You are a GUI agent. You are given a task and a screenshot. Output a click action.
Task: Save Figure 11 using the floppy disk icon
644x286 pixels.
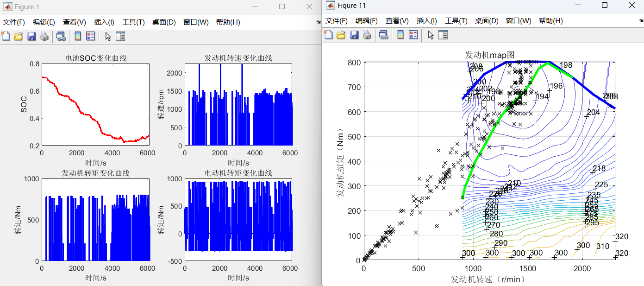pyautogui.click(x=354, y=35)
